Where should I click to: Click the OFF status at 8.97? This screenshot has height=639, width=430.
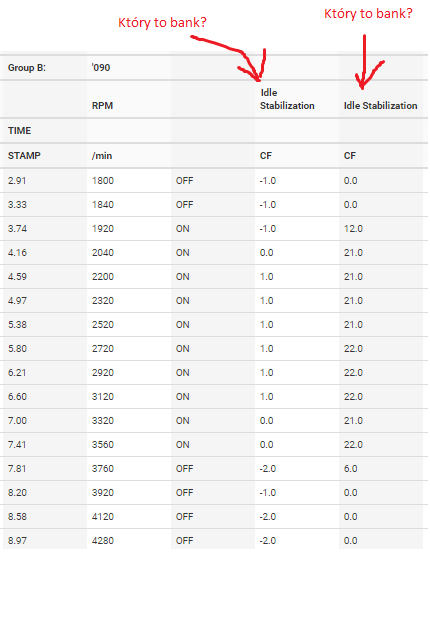tap(184, 541)
